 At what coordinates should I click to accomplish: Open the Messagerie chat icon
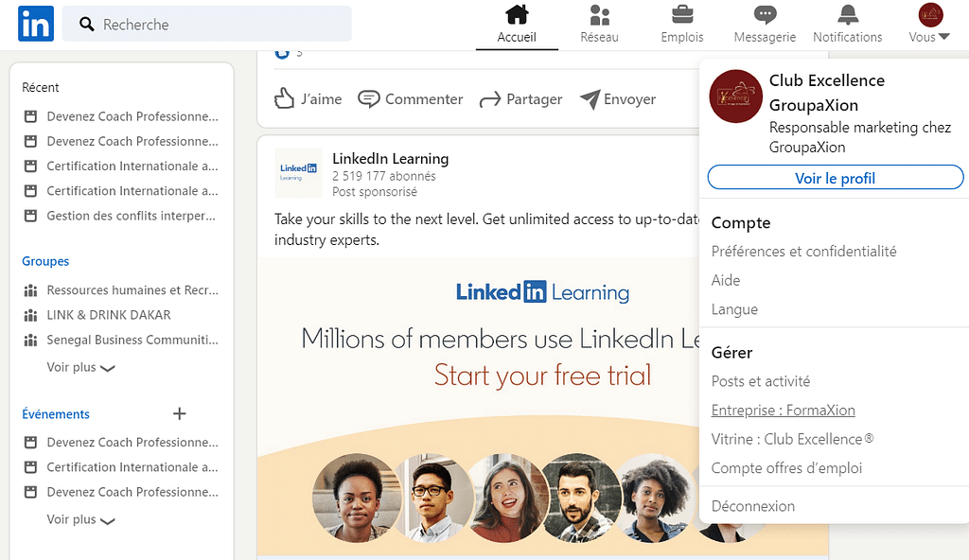click(765, 15)
